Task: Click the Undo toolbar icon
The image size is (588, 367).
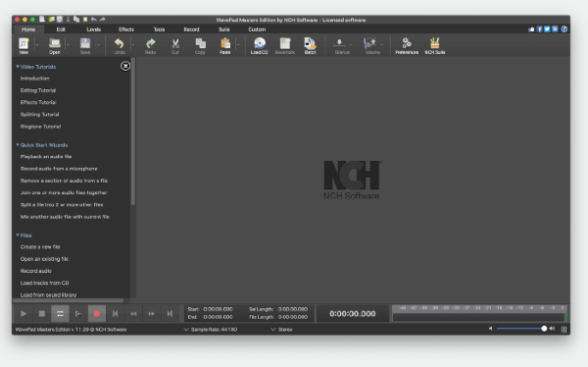Action: tap(120, 46)
